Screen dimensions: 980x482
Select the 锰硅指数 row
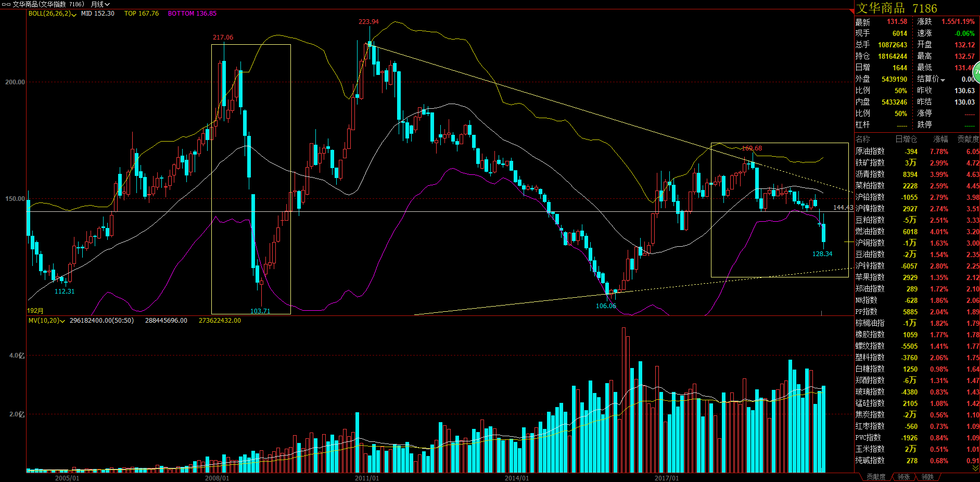[917, 403]
